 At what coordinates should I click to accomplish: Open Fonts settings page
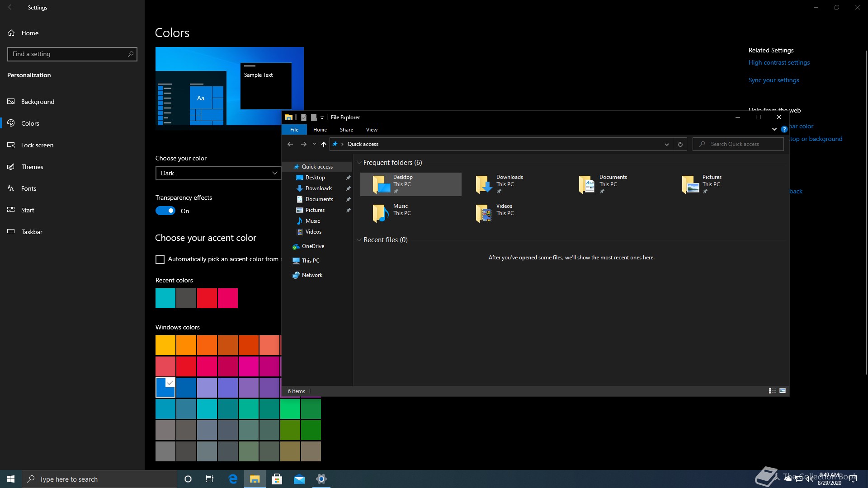click(x=72, y=188)
